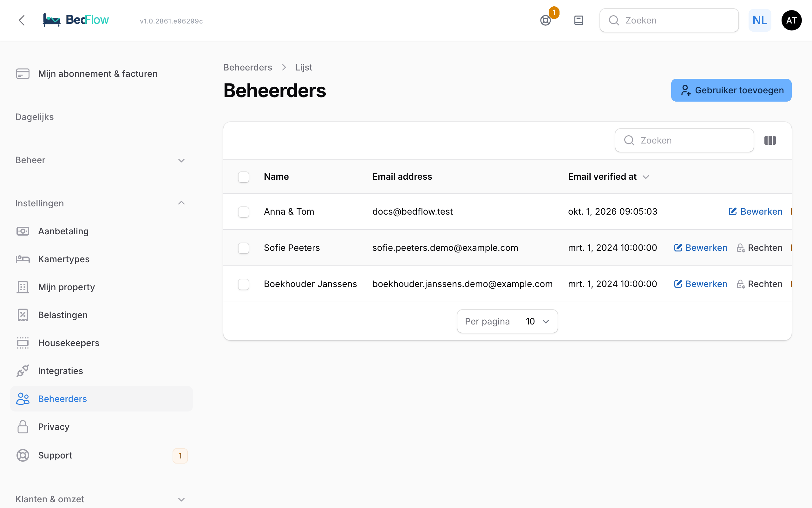Sort by the Name column header
The height and width of the screenshot is (508, 812).
point(276,177)
